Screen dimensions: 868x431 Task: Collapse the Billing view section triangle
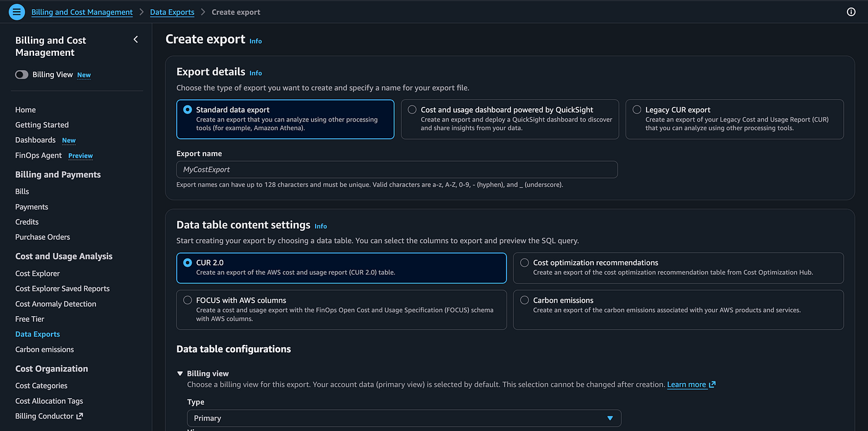coord(180,373)
